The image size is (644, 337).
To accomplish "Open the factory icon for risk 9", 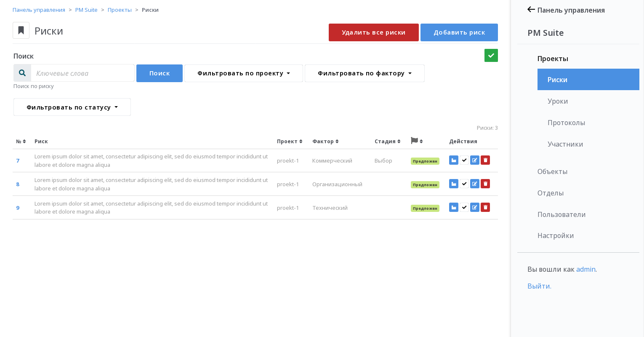I will (x=454, y=207).
